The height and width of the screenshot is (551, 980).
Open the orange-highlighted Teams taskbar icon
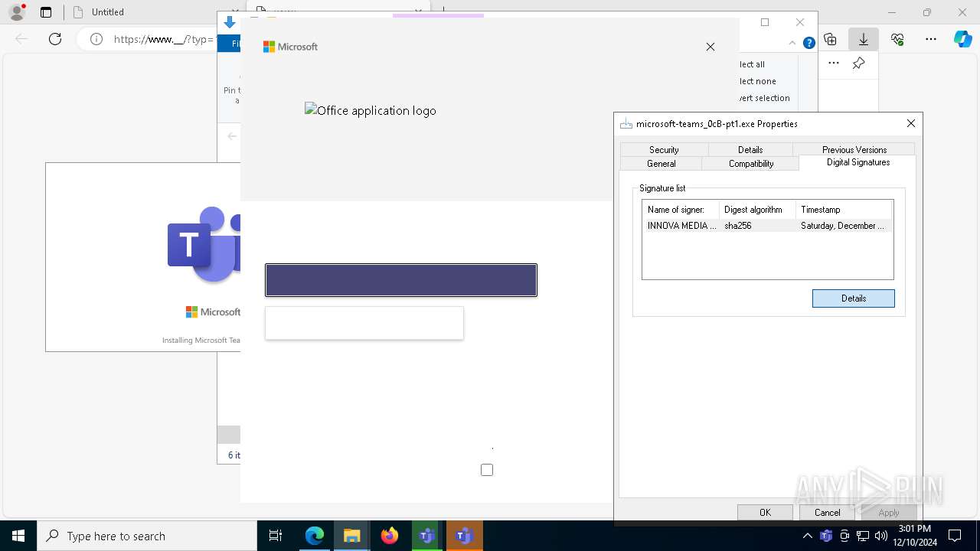click(464, 536)
